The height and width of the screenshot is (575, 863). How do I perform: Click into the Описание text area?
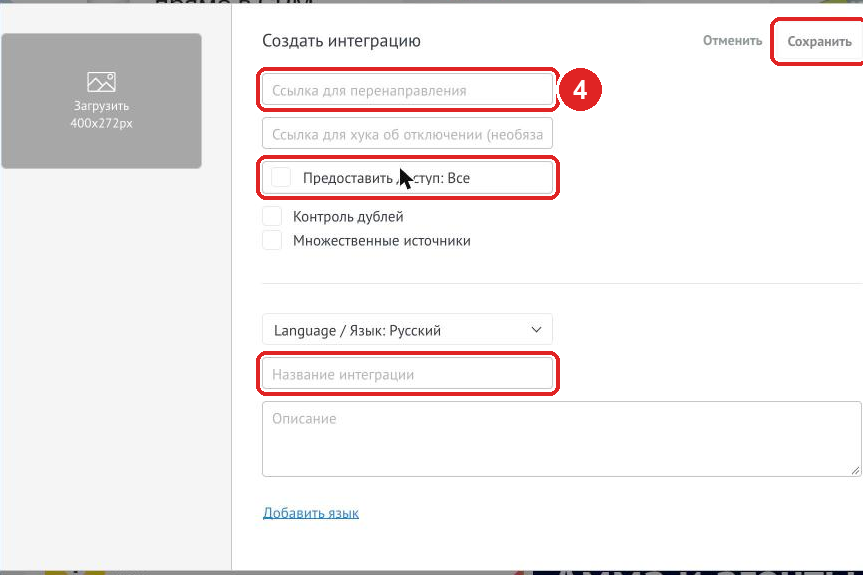561,439
